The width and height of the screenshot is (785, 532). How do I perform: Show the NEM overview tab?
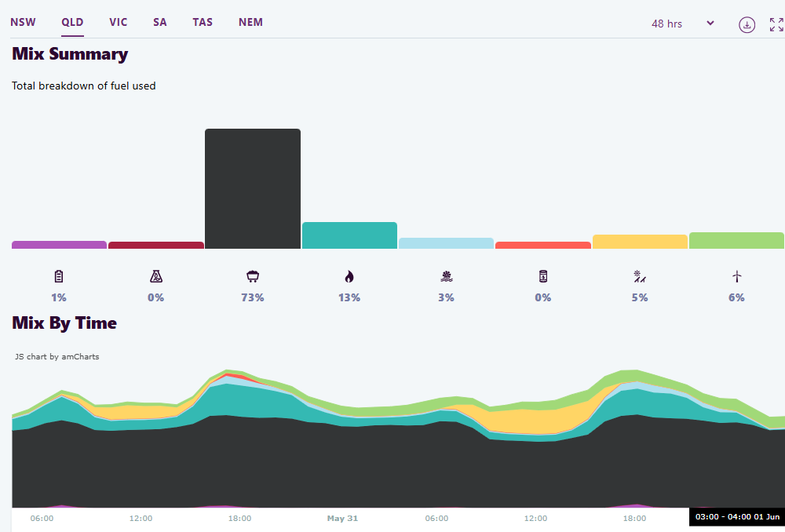coord(250,22)
